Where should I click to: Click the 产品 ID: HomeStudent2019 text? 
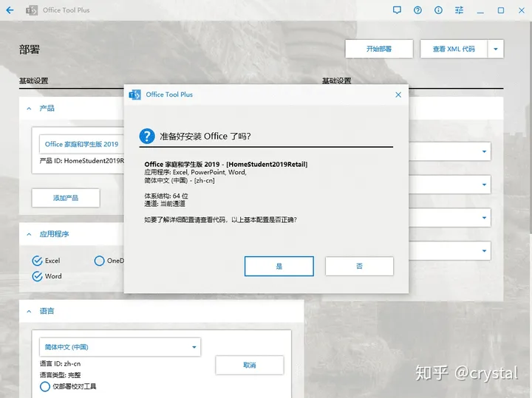click(x=82, y=161)
